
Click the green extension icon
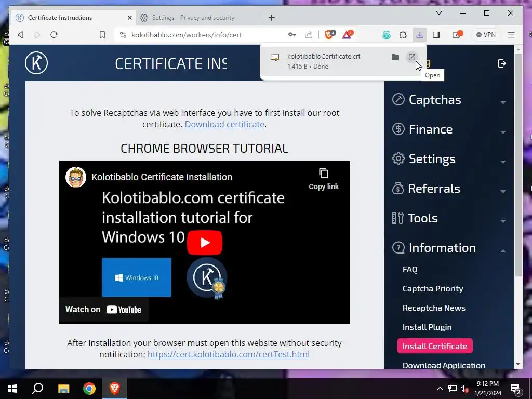click(387, 35)
